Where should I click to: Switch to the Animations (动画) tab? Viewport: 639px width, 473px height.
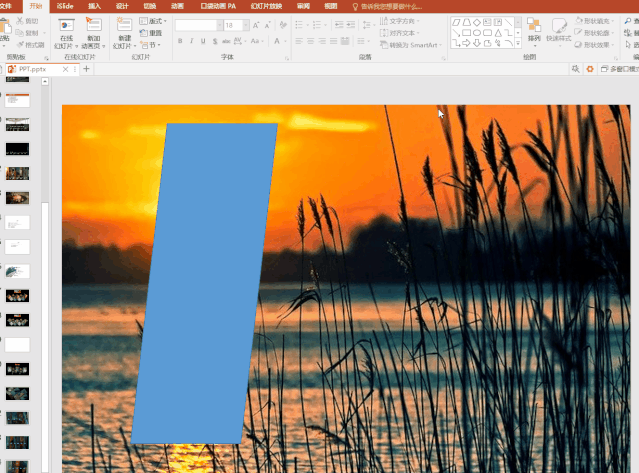(177, 6)
